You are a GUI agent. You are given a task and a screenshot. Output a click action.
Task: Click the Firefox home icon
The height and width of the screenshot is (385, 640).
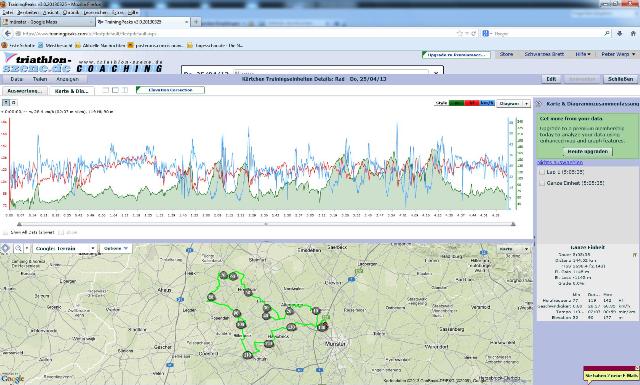(633, 33)
